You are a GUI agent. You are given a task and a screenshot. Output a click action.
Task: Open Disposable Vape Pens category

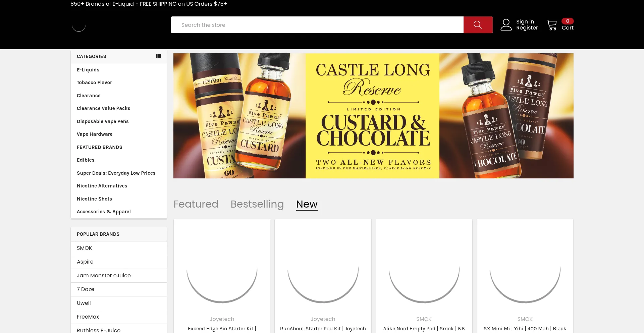coord(103,121)
